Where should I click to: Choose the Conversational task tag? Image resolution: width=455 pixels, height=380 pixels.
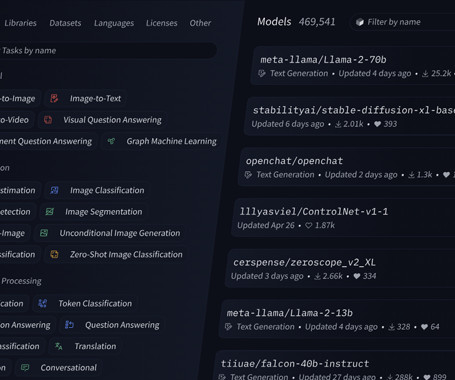(x=59, y=368)
